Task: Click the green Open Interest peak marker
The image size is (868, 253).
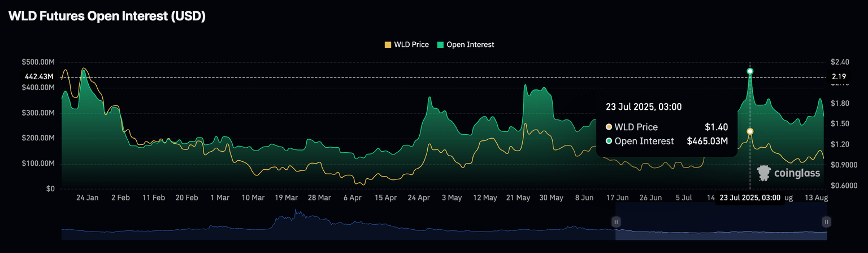Action: 750,71
